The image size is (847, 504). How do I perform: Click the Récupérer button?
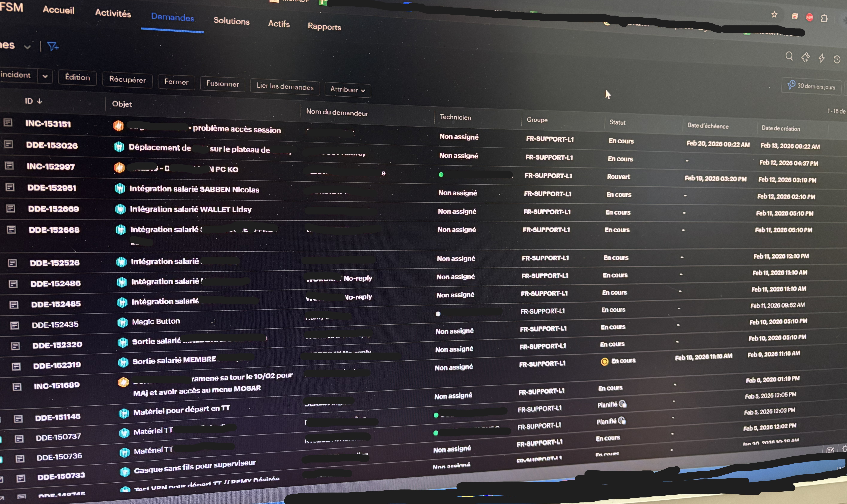(127, 79)
